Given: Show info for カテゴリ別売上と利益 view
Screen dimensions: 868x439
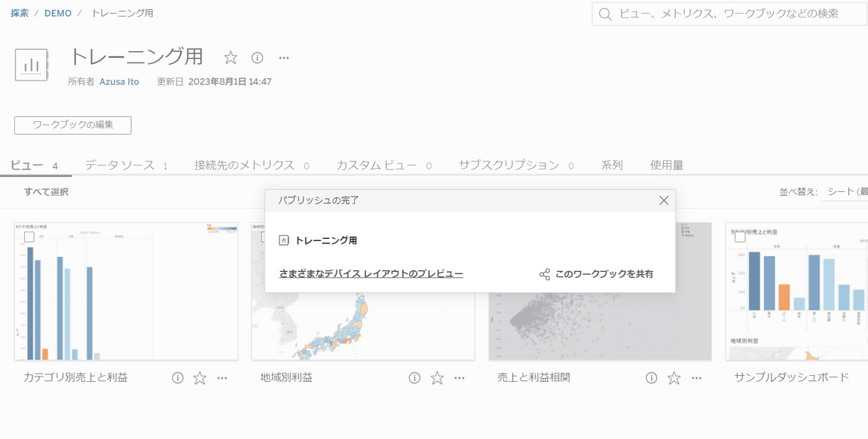Looking at the screenshot, I should click(x=177, y=377).
